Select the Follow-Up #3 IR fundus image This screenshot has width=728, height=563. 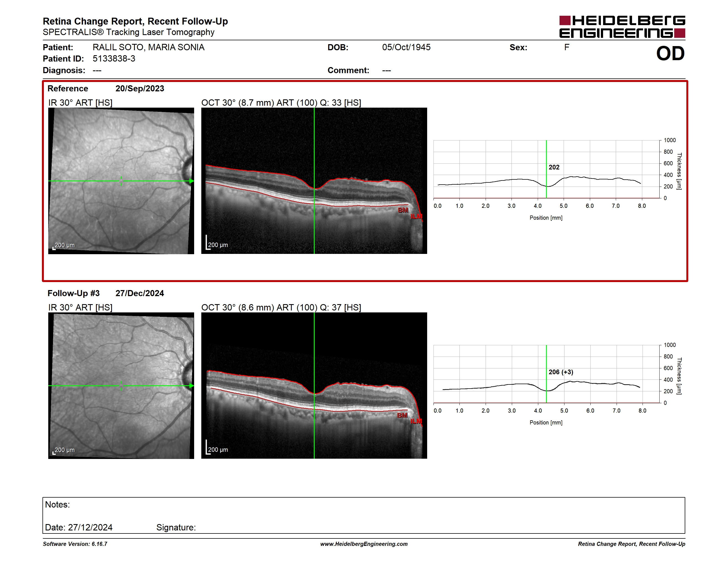pyautogui.click(x=121, y=386)
